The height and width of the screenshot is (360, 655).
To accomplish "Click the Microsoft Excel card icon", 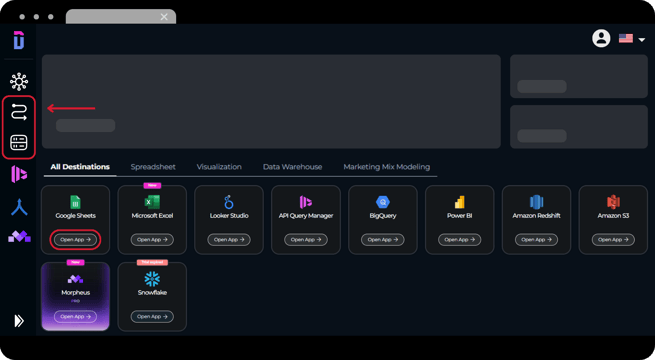I will (x=152, y=202).
